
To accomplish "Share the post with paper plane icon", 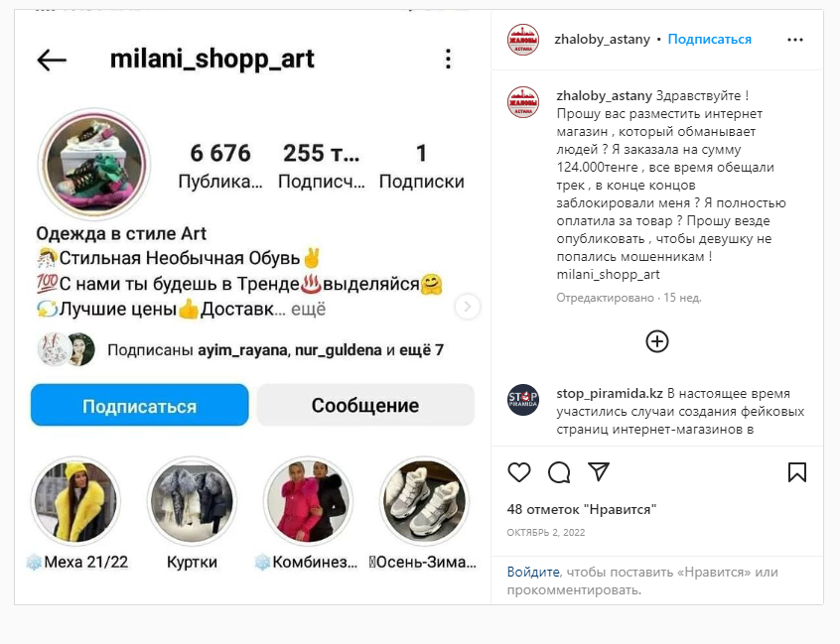I will click(599, 471).
